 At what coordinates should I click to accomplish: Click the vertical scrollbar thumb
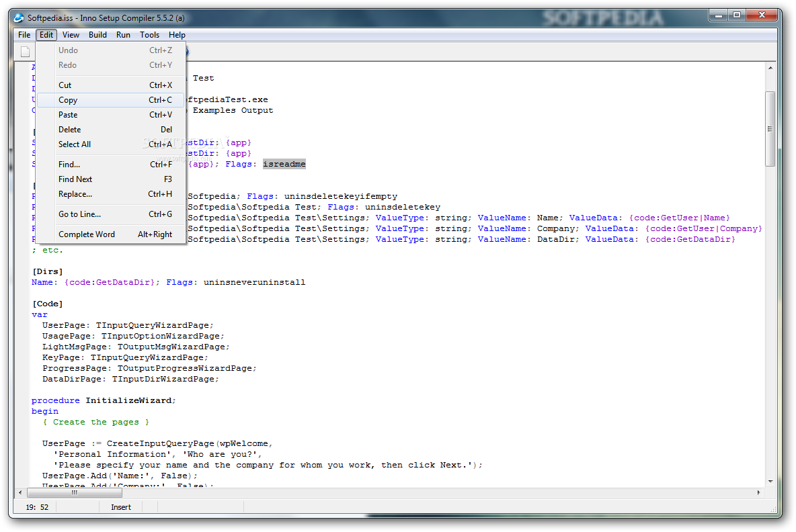click(770, 129)
